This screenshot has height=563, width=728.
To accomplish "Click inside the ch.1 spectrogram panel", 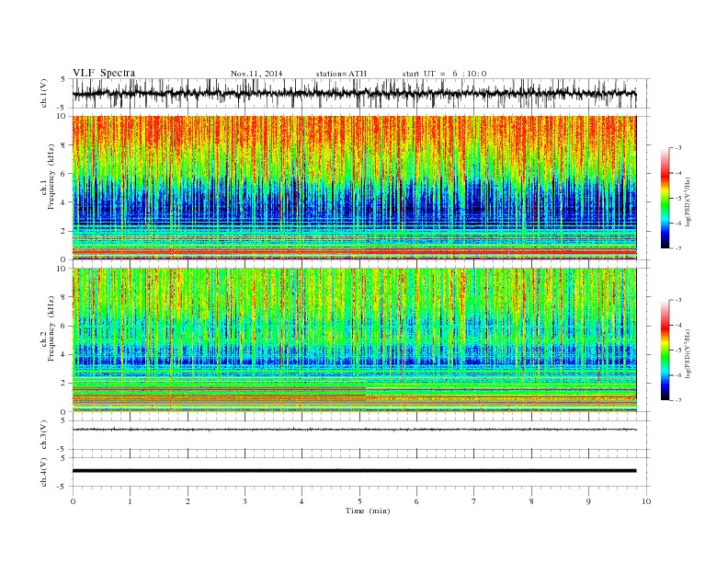I will point(354,188).
